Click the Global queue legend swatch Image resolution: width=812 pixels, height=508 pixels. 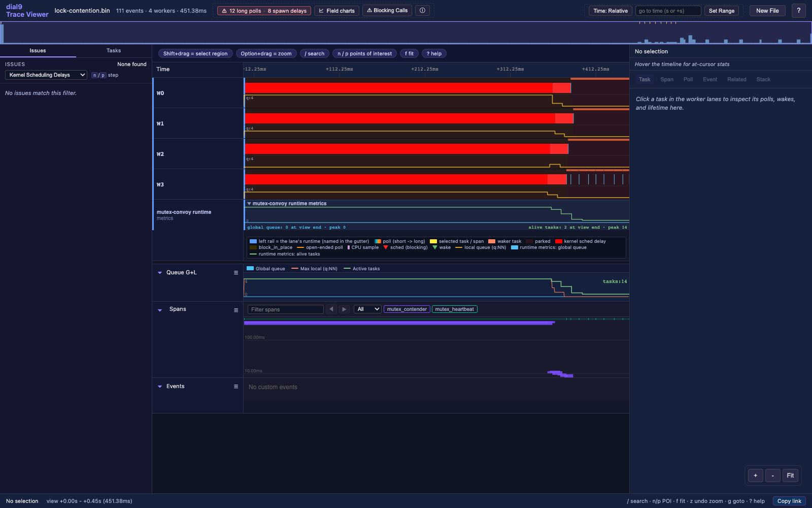tap(250, 269)
